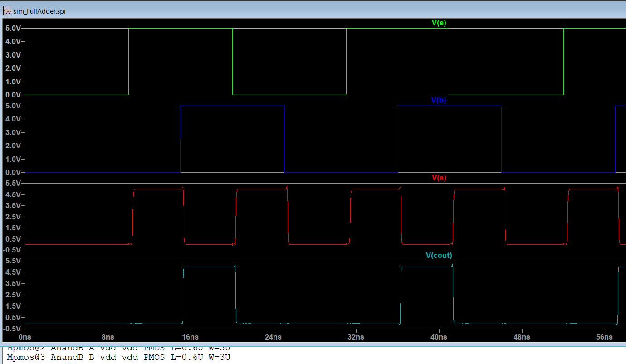Click the first cyan V(cout) pulse top

point(209,267)
